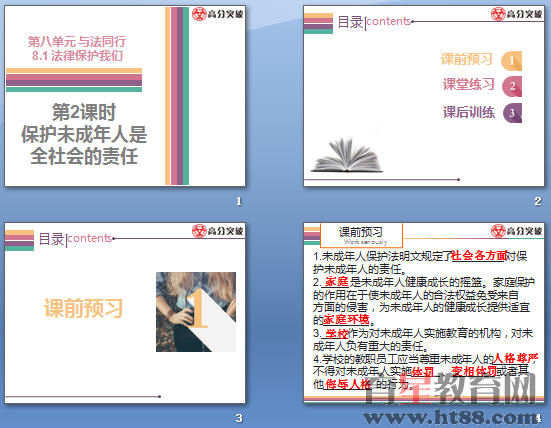Click the 课前预习 header tab on slide 4
Screen dimensions: 551x428
pyautogui.click(x=361, y=235)
